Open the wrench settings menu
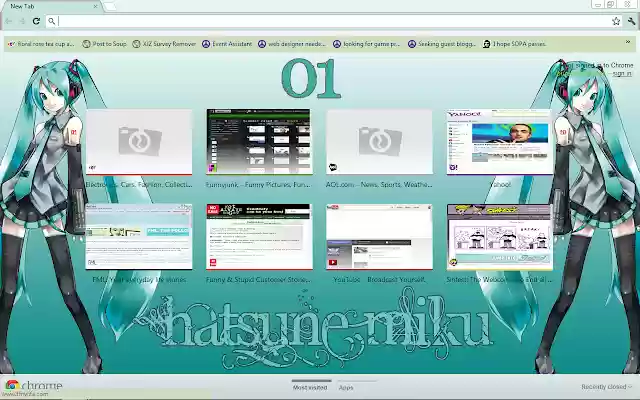Image resolution: width=640 pixels, height=400 pixels. [x=631, y=21]
